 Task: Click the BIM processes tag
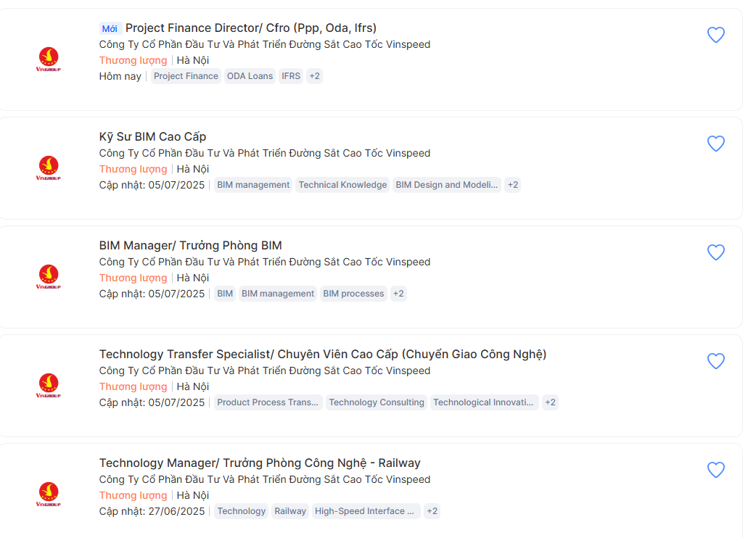point(353,294)
